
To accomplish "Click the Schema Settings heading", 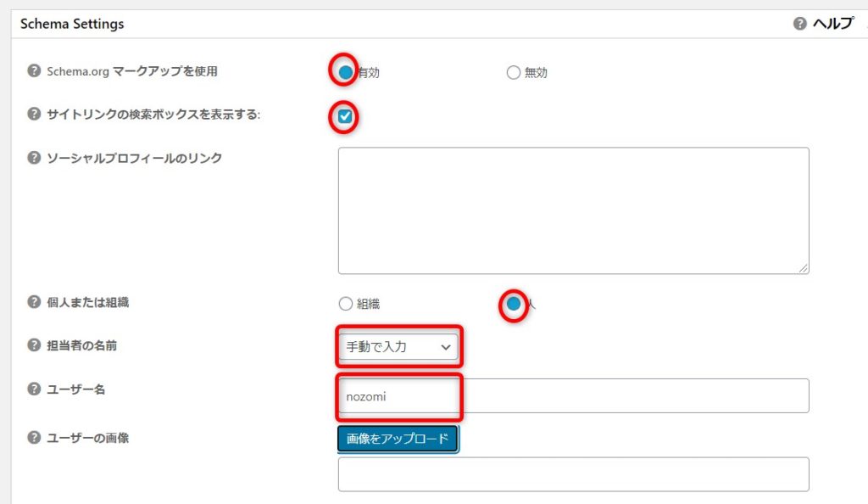I will (72, 24).
